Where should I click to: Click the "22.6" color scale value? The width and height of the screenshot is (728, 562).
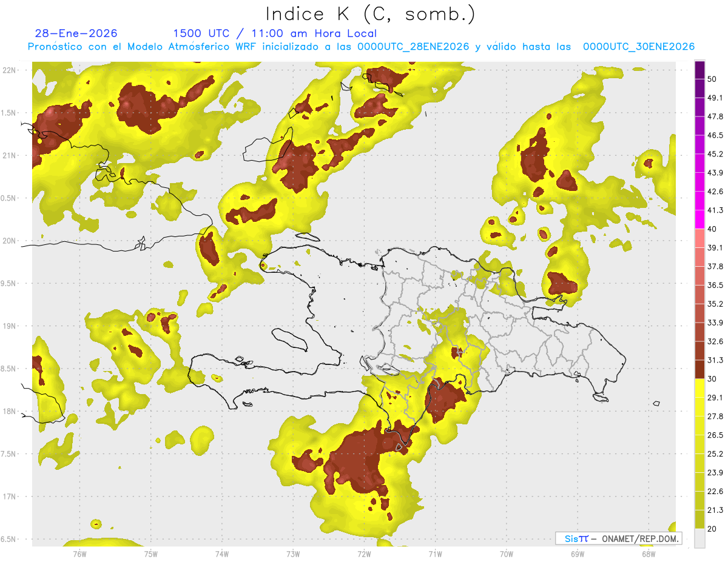pos(715,492)
